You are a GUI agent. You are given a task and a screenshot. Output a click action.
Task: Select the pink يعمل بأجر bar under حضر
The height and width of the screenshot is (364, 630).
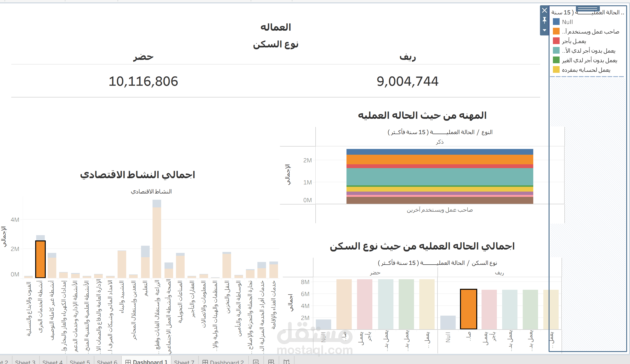pyautogui.click(x=365, y=304)
